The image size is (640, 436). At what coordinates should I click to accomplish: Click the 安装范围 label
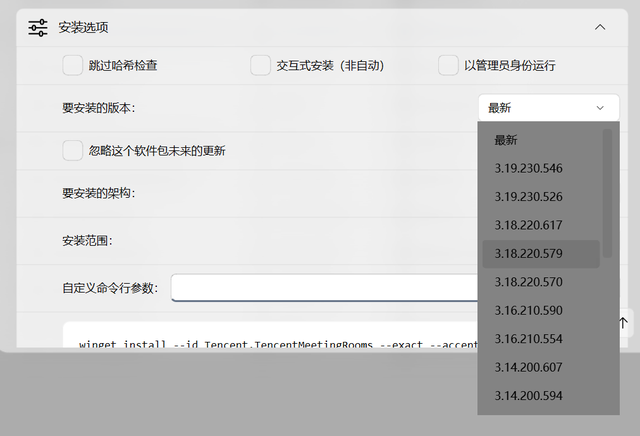87,240
